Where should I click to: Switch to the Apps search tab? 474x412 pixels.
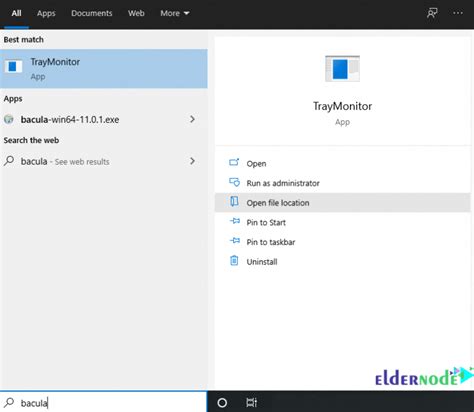pos(46,13)
